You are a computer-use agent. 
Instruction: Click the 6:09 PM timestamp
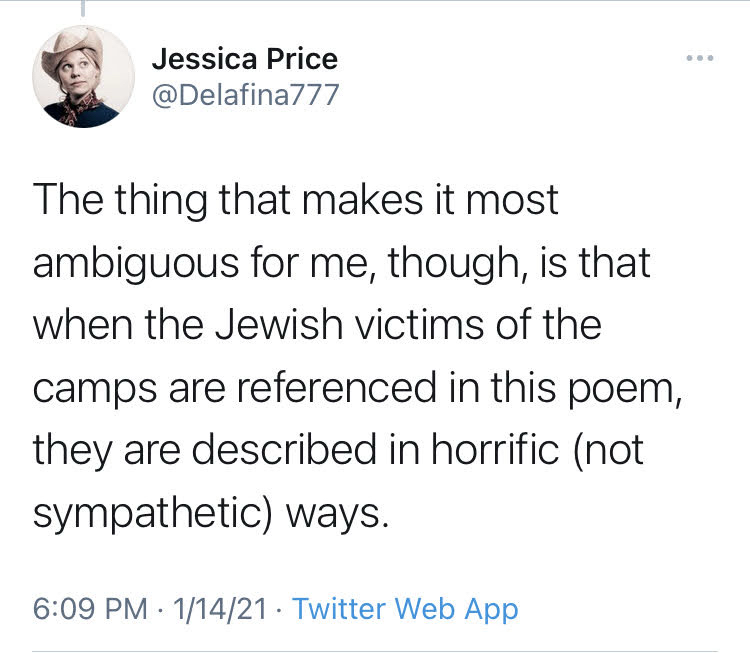88,608
